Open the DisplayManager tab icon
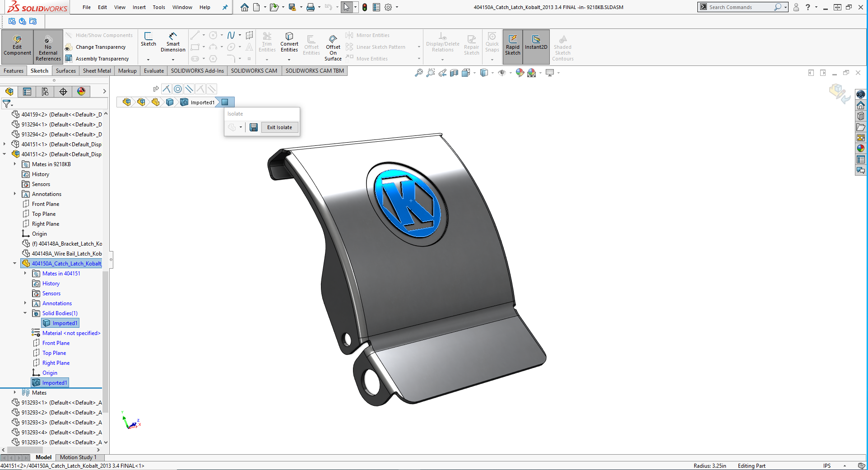This screenshot has width=868, height=470. click(81, 92)
